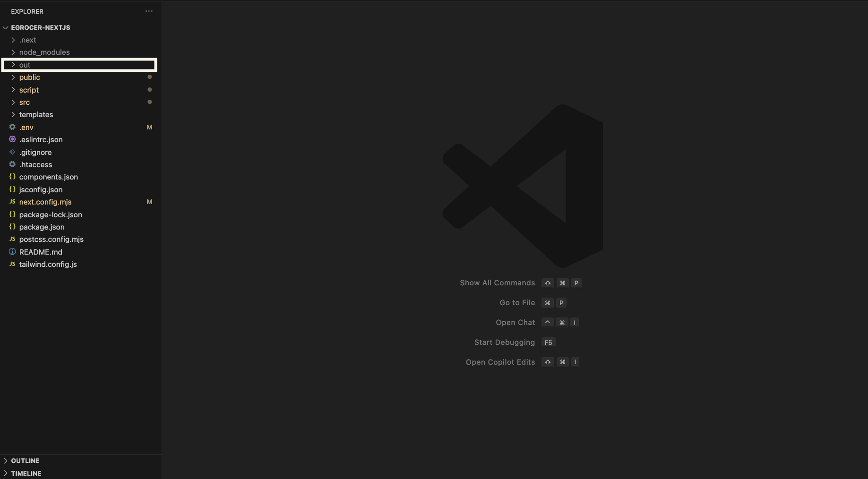Expand the templates folder chevron

coord(13,114)
